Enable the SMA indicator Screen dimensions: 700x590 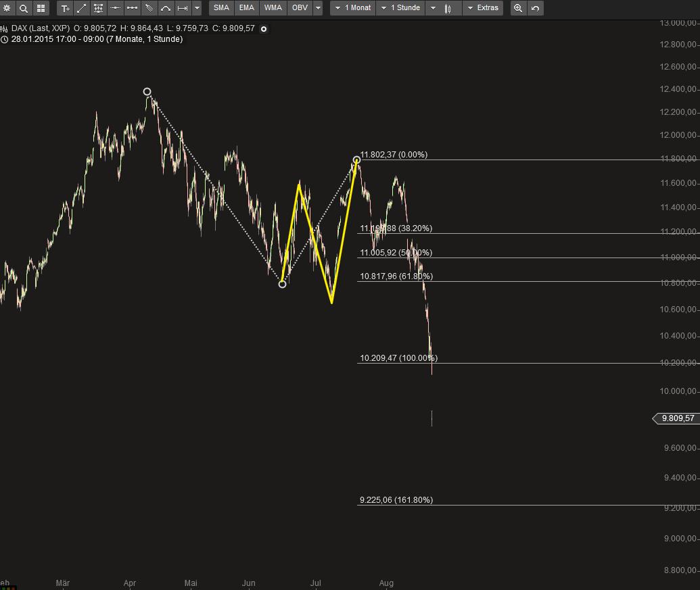tap(220, 8)
